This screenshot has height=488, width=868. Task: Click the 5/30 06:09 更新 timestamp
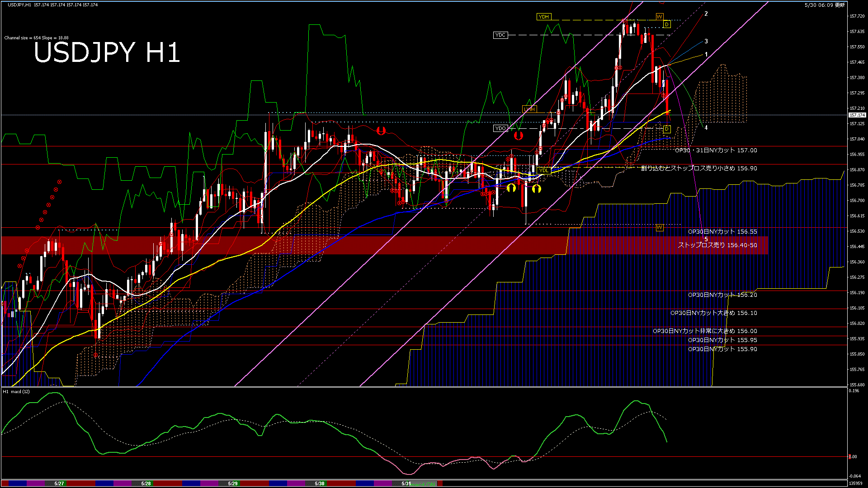825,5
